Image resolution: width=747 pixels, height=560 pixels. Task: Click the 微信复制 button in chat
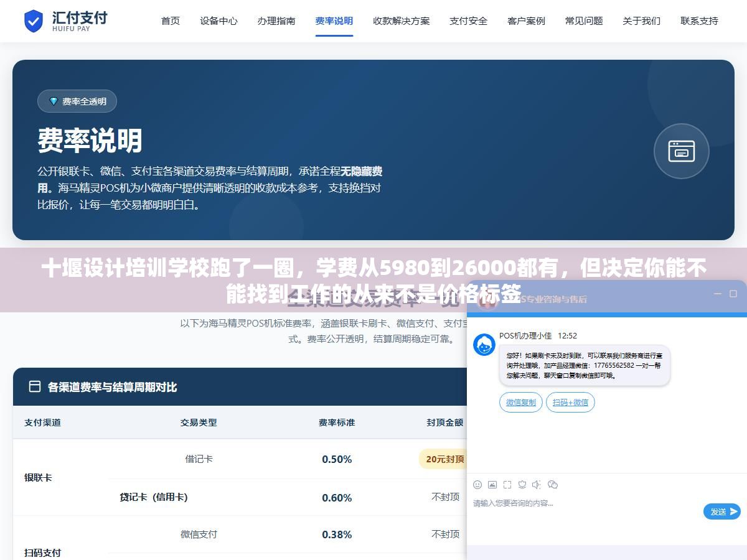pyautogui.click(x=521, y=402)
